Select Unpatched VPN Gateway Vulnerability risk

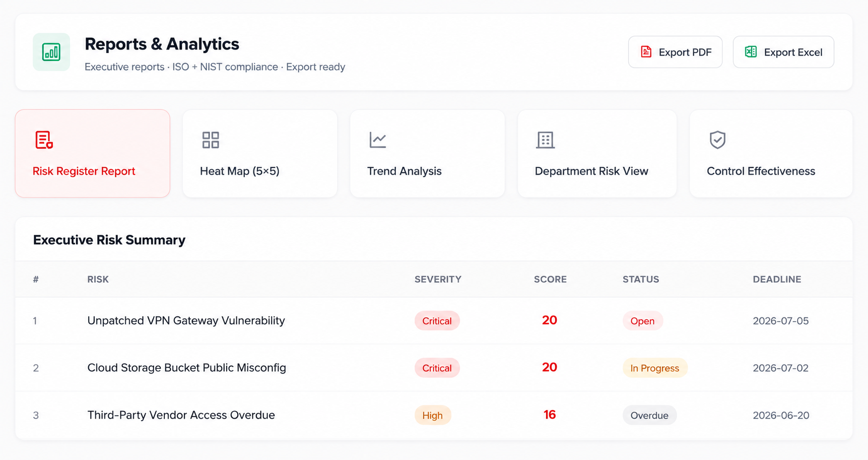[186, 320]
